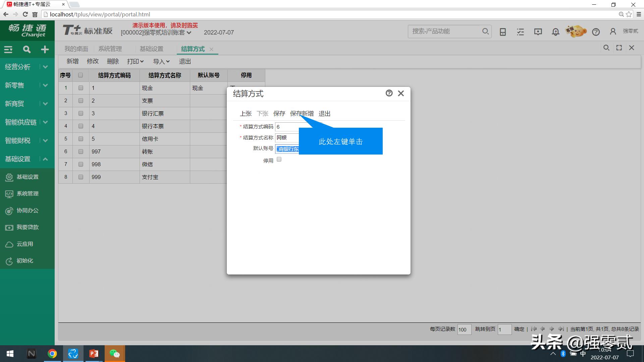Click inside the 跳转到页 input field
644x362 pixels.
click(504, 329)
